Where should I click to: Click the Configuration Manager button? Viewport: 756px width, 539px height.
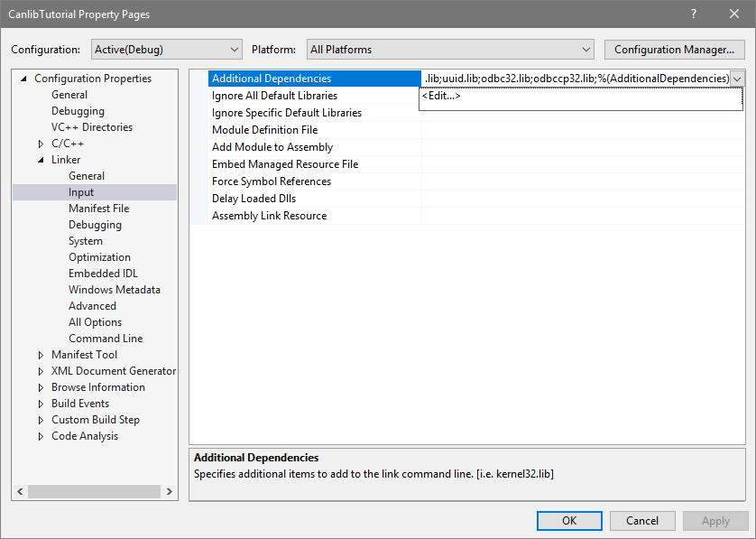tap(674, 49)
